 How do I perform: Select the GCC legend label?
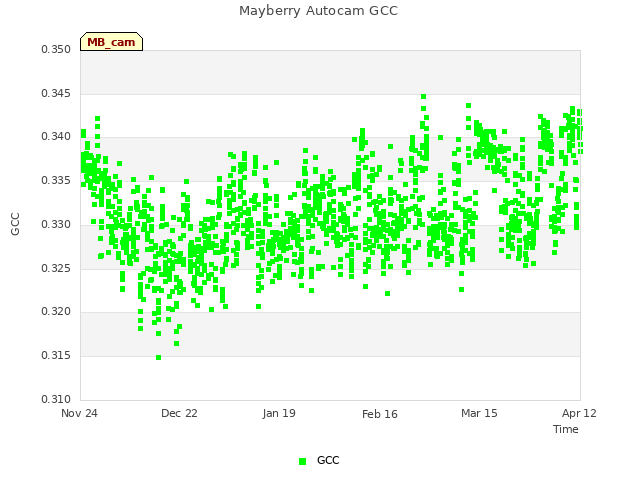pyautogui.click(x=328, y=460)
